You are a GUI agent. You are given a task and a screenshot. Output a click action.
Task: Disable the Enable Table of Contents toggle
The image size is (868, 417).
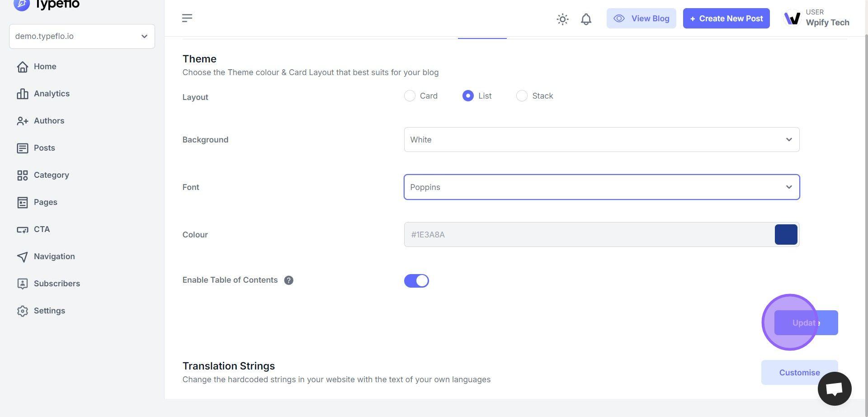(x=416, y=281)
